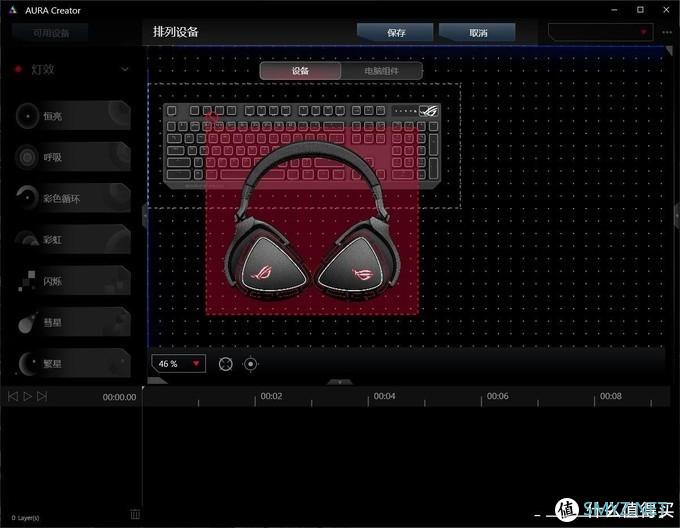Viewport: 680px width, 528px height.
Task: Collapse the 灯效 effects section
Action: [125, 69]
